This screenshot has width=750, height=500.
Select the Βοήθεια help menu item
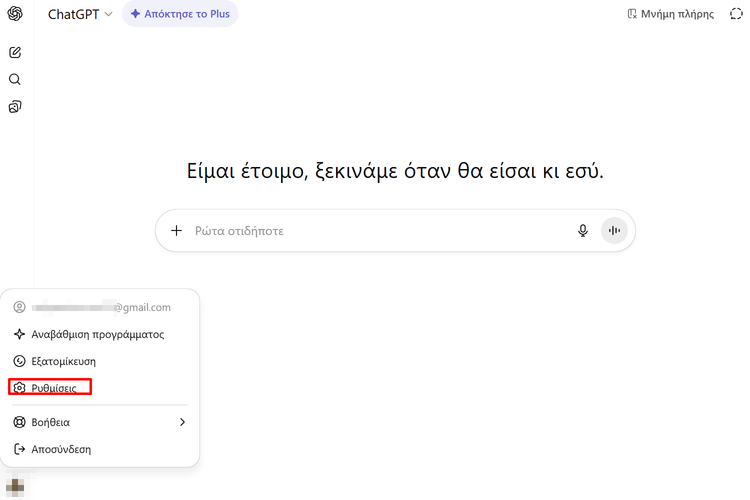point(50,422)
